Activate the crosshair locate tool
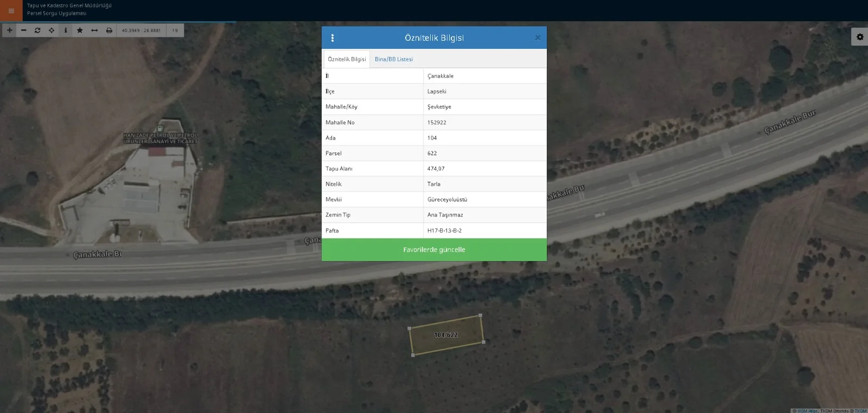The width and height of the screenshot is (868, 413). point(52,30)
